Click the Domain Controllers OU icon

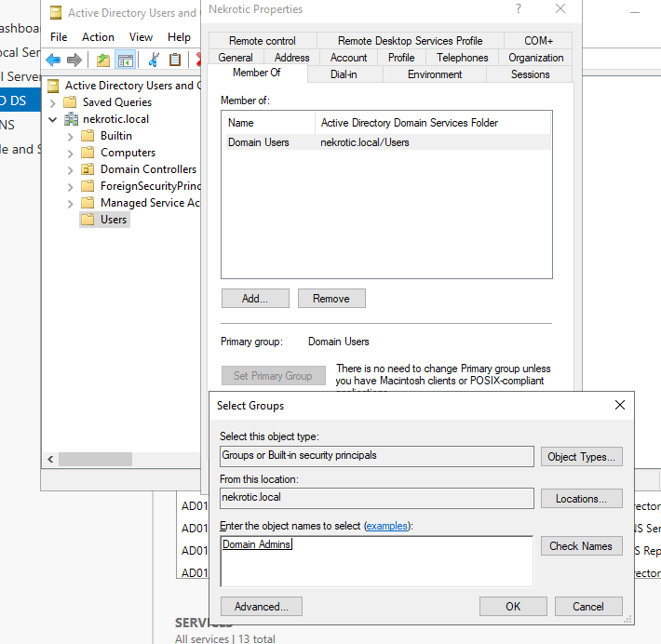pyautogui.click(x=88, y=169)
